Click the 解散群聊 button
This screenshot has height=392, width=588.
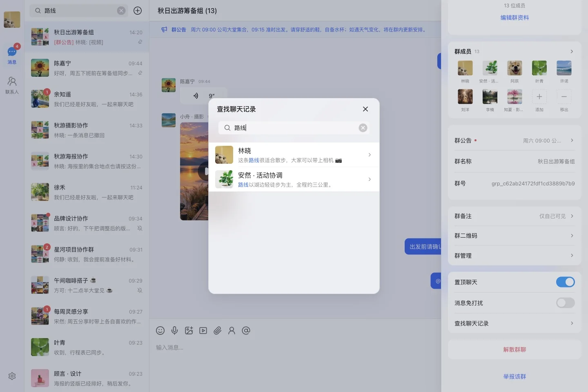click(514, 350)
